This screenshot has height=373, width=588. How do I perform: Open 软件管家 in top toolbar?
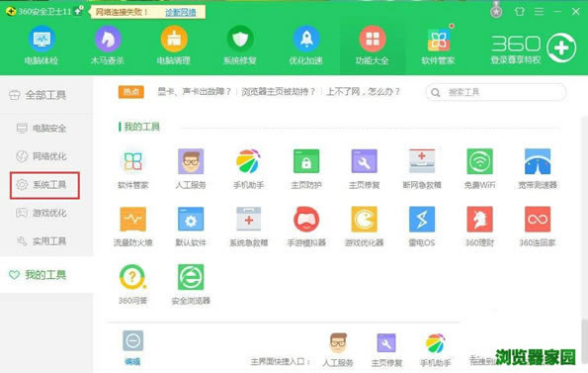(438, 46)
